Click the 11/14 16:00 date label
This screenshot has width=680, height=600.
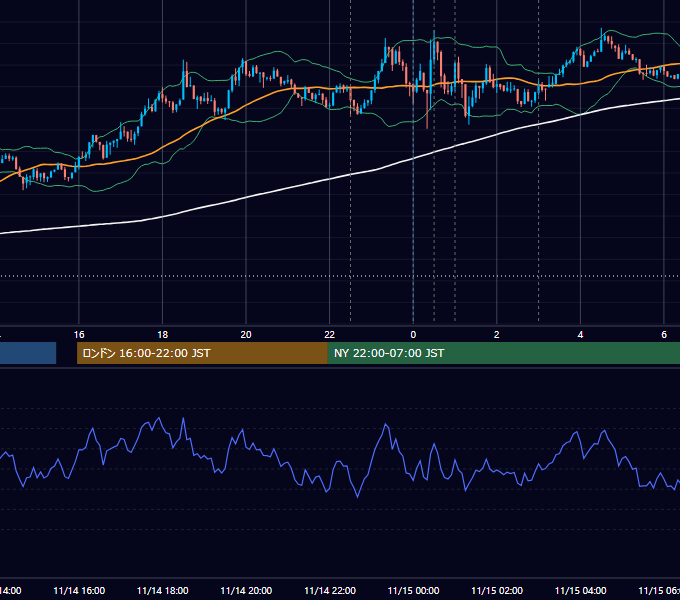pyautogui.click(x=79, y=590)
